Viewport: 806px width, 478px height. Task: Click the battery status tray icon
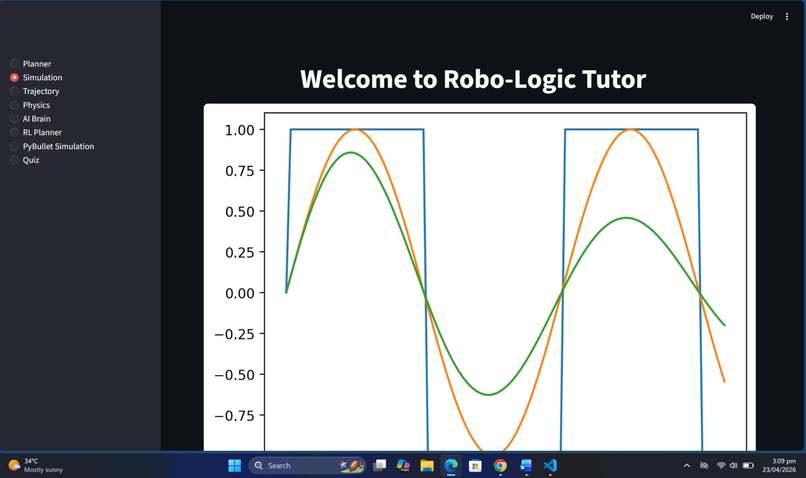click(748, 466)
